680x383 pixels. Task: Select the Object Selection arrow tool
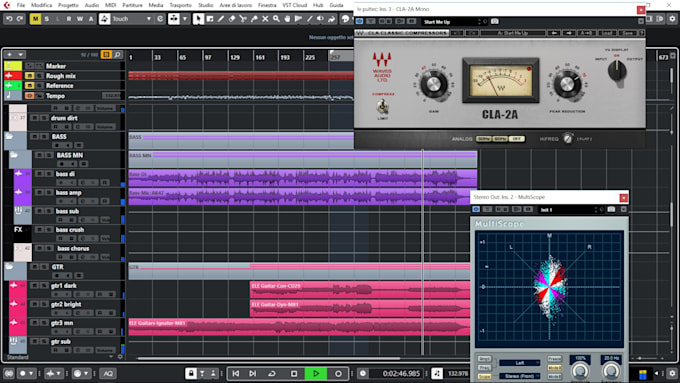coord(198,19)
